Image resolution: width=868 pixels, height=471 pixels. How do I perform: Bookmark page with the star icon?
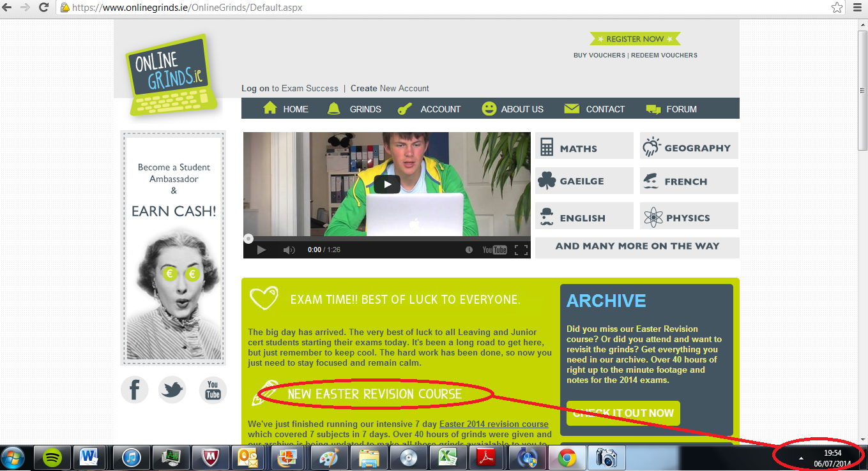coord(837,8)
